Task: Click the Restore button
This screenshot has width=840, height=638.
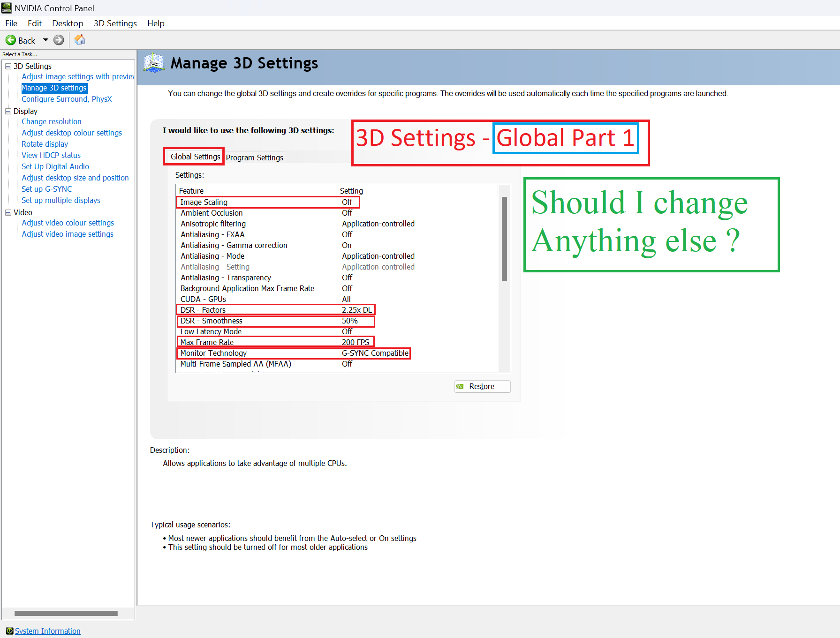Action: click(482, 386)
